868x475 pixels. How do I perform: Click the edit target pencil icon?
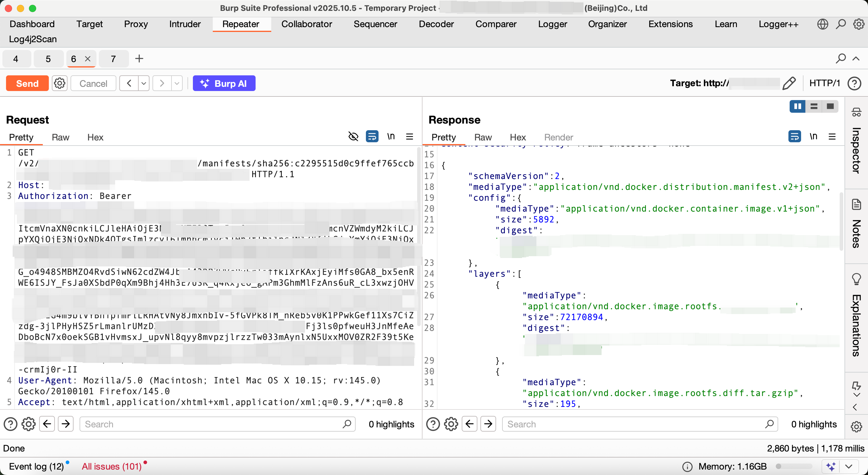[789, 83]
